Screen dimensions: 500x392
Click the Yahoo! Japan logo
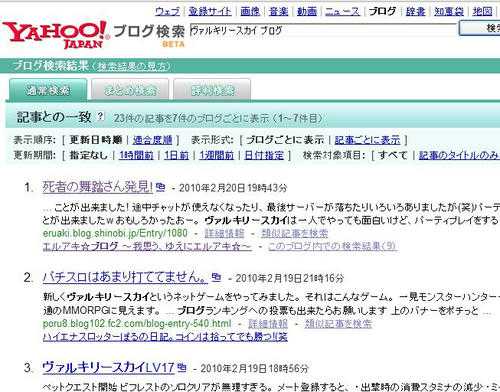(x=56, y=35)
